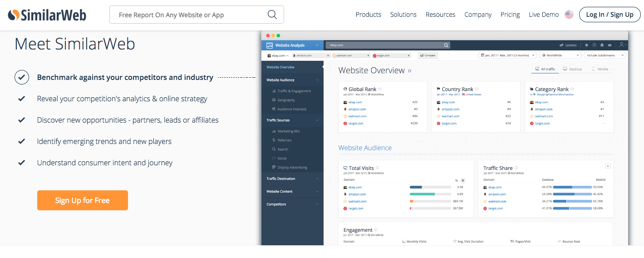The image size is (644, 258).
Task: Open Audience Interests in the sidebar
Action: [x=289, y=109]
